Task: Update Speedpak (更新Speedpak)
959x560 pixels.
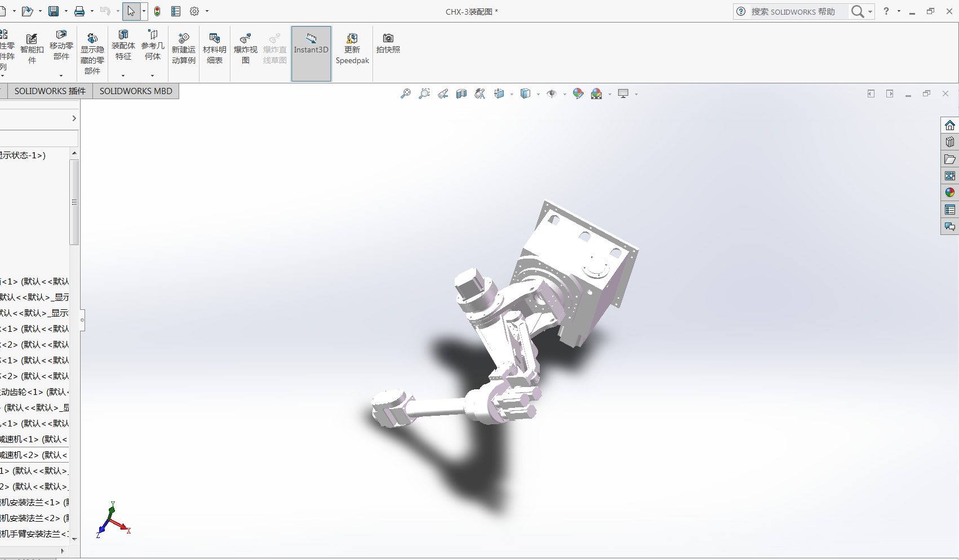Action: (x=353, y=49)
